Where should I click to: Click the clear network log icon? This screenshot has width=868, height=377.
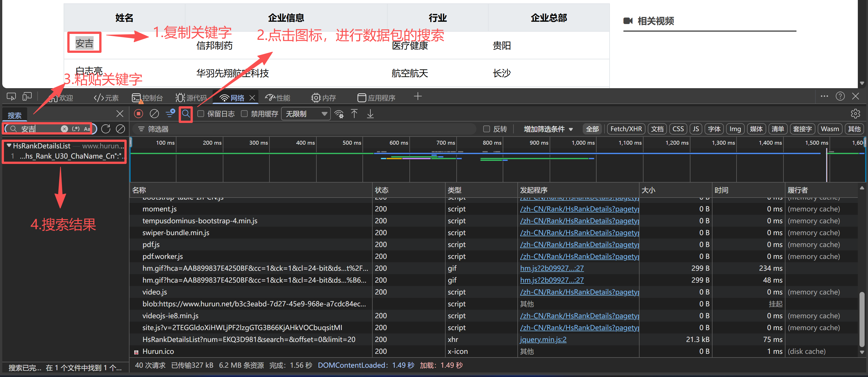coord(154,114)
